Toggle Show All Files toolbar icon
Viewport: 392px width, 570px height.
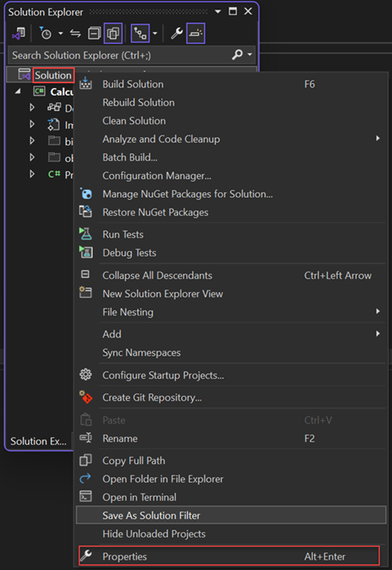113,33
